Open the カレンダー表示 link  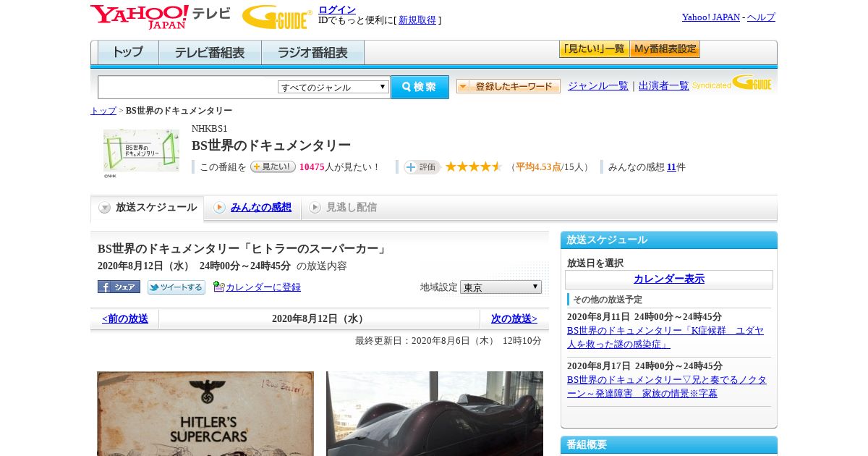point(669,279)
